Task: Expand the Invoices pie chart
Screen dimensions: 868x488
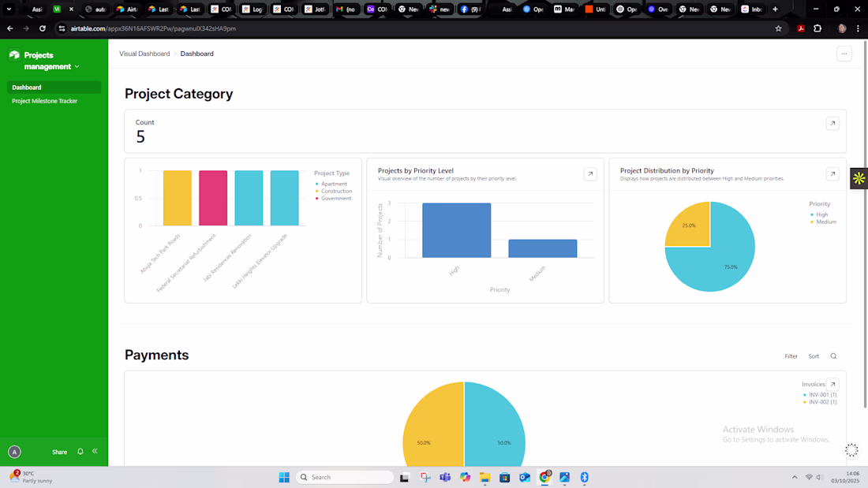Action: click(832, 384)
